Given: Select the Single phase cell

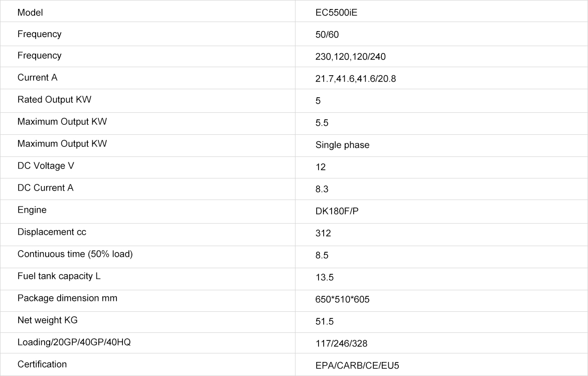Looking at the screenshot, I should (x=442, y=145).
